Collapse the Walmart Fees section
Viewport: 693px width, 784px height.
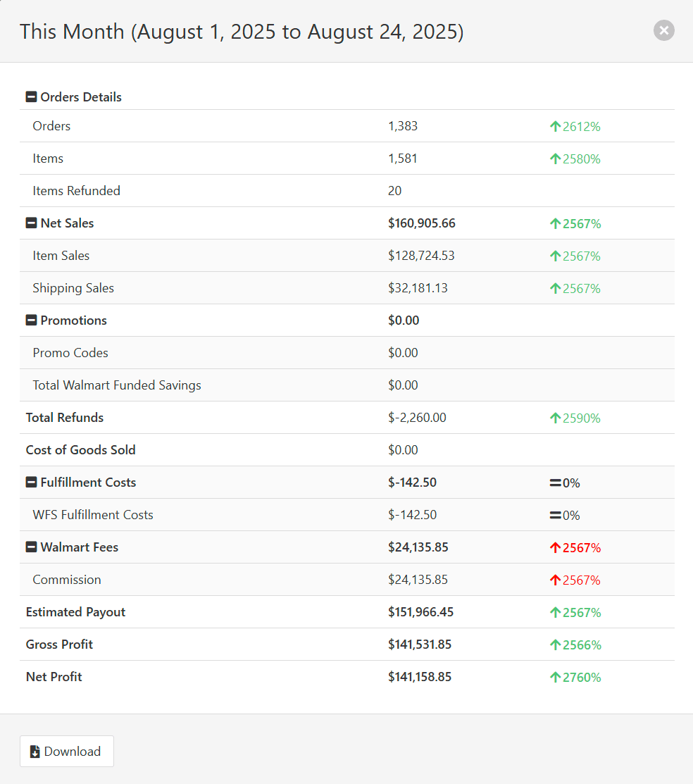(x=30, y=547)
